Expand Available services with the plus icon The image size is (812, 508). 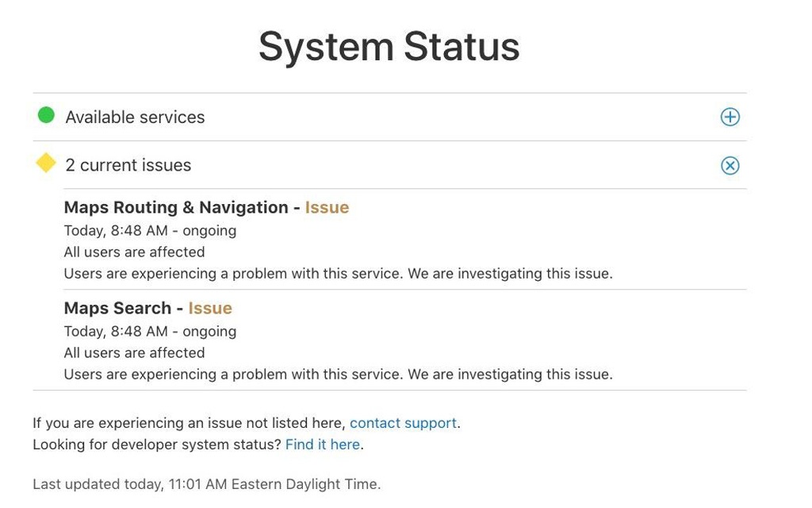click(730, 117)
